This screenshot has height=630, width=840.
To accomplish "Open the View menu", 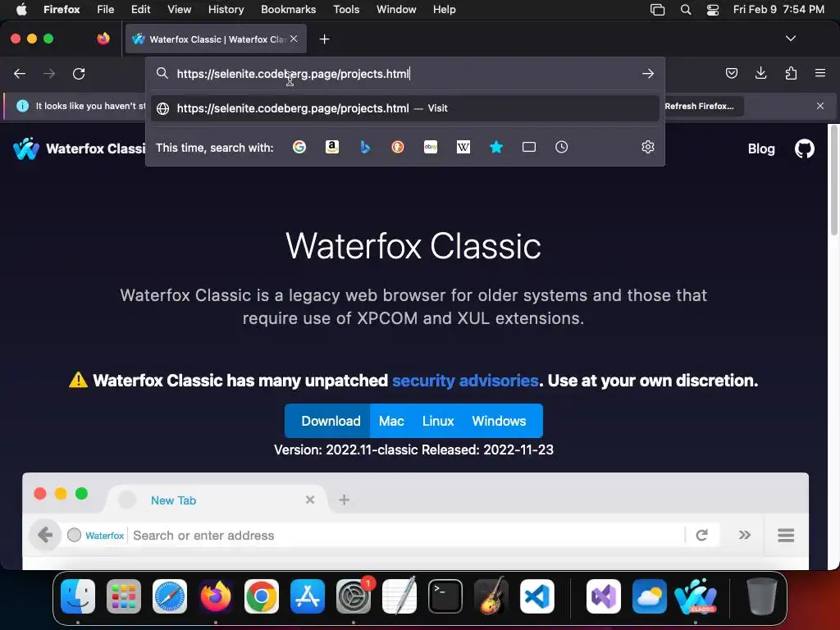I will 179,10.
